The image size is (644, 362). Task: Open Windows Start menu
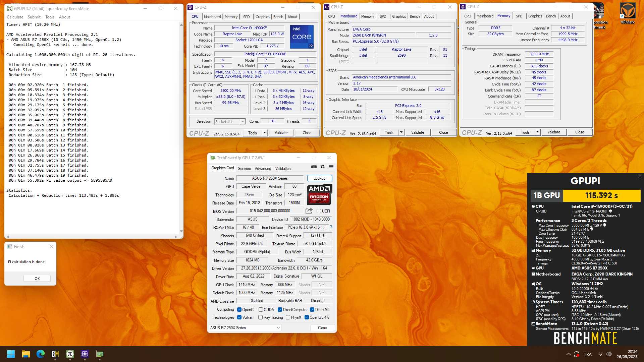(x=11, y=354)
